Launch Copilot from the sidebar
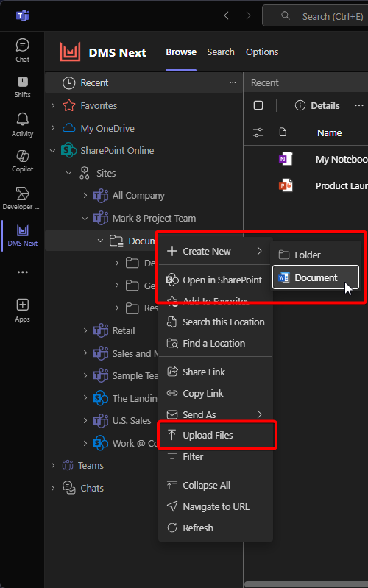368x588 pixels. (x=23, y=161)
